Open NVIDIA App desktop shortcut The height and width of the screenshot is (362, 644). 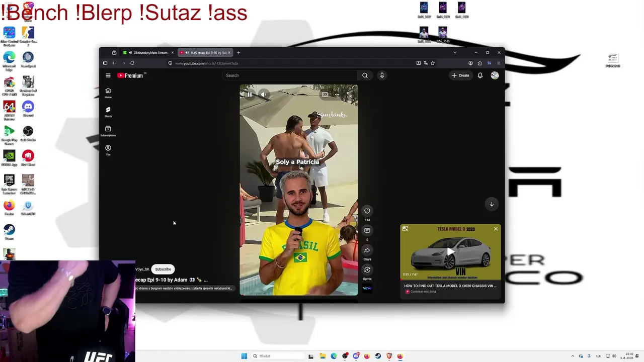coord(9,158)
